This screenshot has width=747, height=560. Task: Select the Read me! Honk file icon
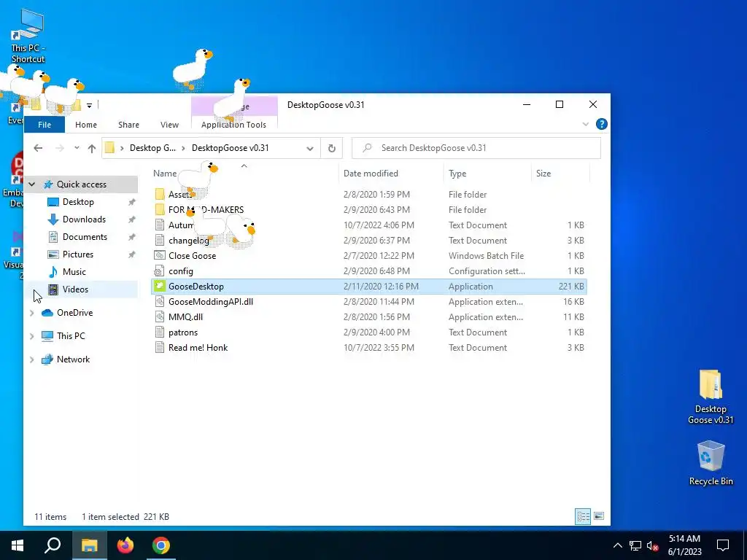[x=160, y=348]
